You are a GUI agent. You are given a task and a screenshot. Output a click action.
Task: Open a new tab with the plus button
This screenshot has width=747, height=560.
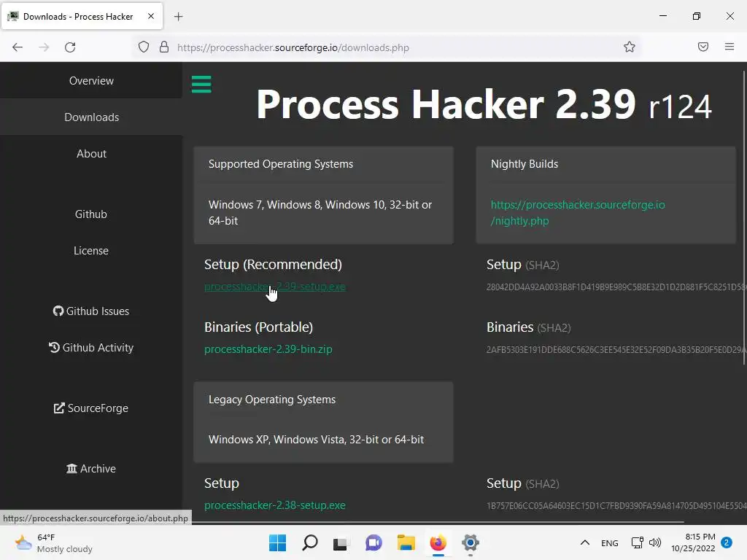pyautogui.click(x=178, y=17)
